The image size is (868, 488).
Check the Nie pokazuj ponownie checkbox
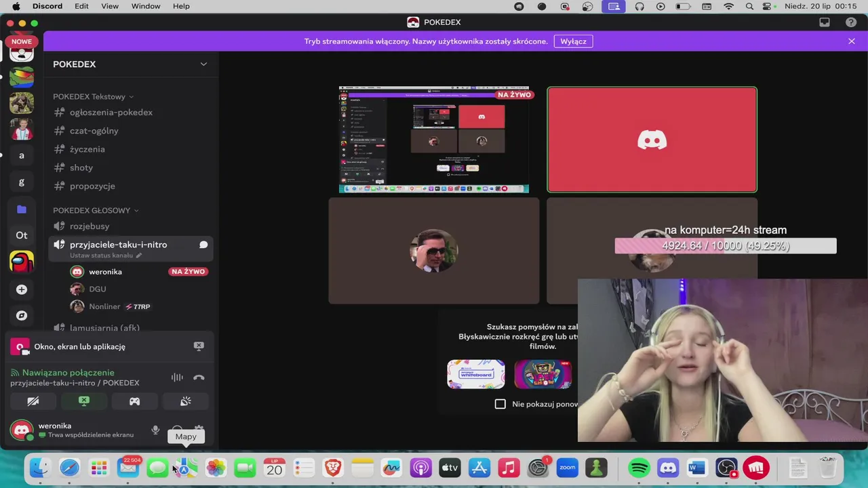[x=500, y=404]
